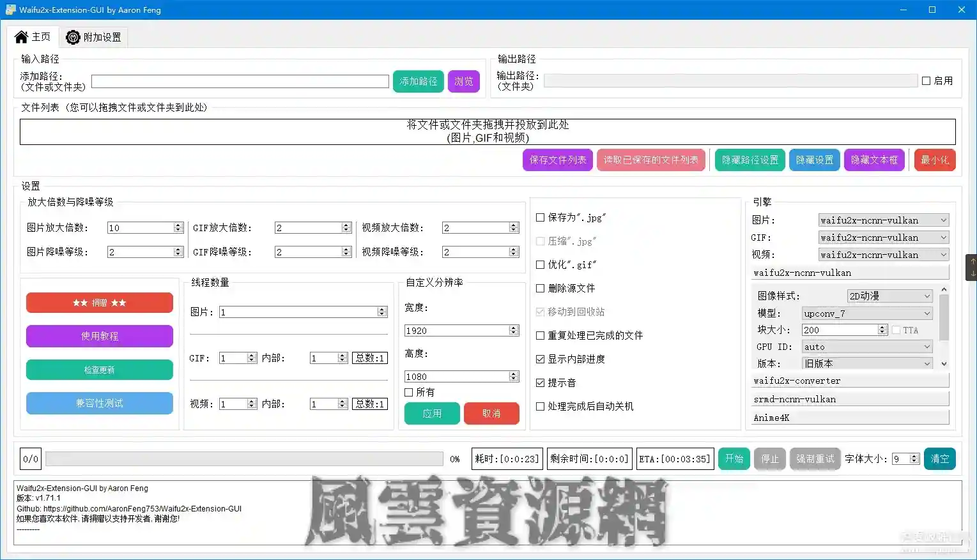Open the GPU ID auto dropdown
The width and height of the screenshot is (977, 560).
click(867, 347)
